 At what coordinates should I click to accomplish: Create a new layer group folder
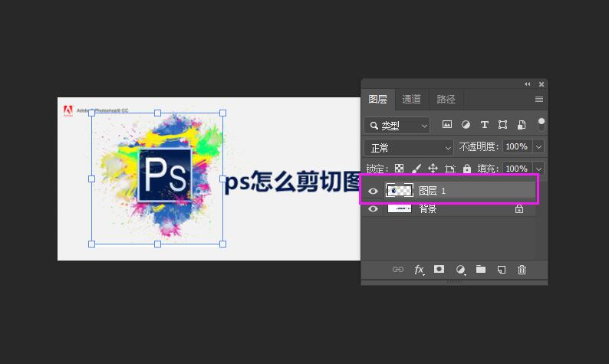coord(481,269)
